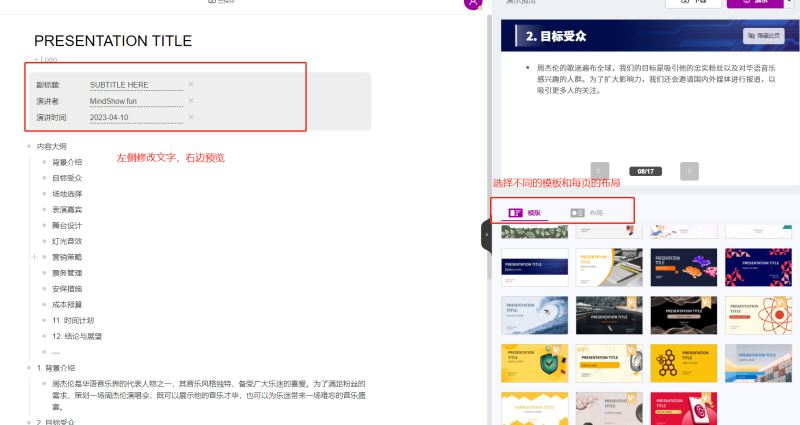Click the outline editor vertical scrollbar

pyautogui.click(x=489, y=148)
